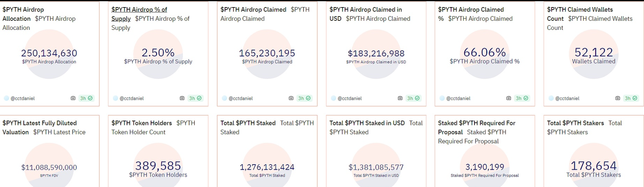The image size is (644, 187).
Task: Open $PYTH Latest Fully Diluted Valuation title
Action: click(x=39, y=123)
